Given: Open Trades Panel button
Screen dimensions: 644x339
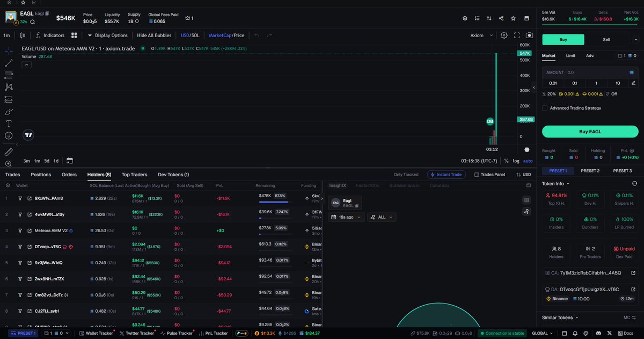Looking at the screenshot, I should point(489,175).
